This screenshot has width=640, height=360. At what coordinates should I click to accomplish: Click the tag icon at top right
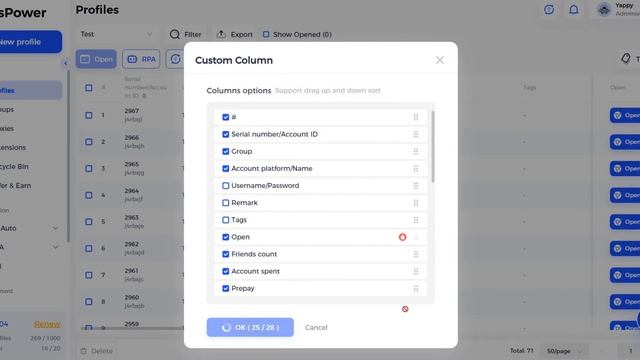click(x=626, y=58)
